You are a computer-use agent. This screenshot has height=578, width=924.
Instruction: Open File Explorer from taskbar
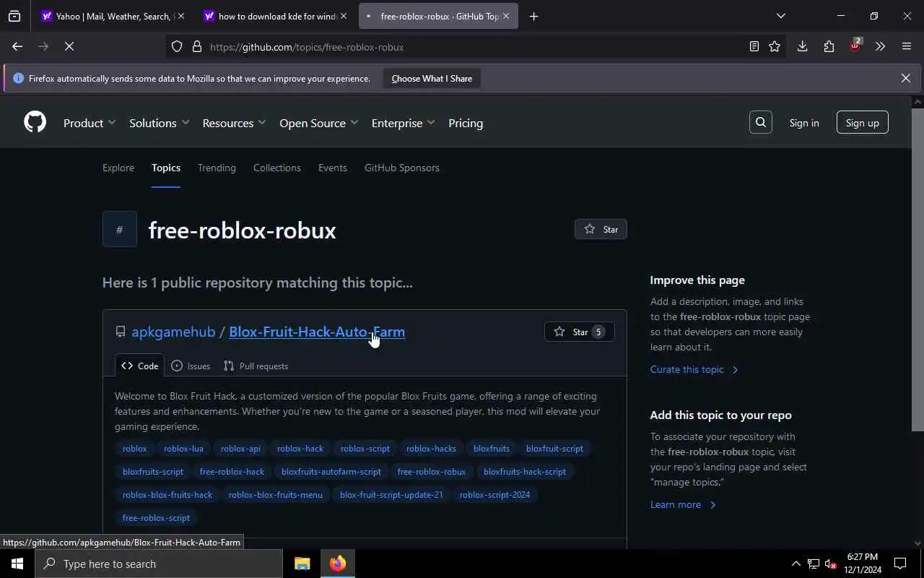pyautogui.click(x=302, y=564)
